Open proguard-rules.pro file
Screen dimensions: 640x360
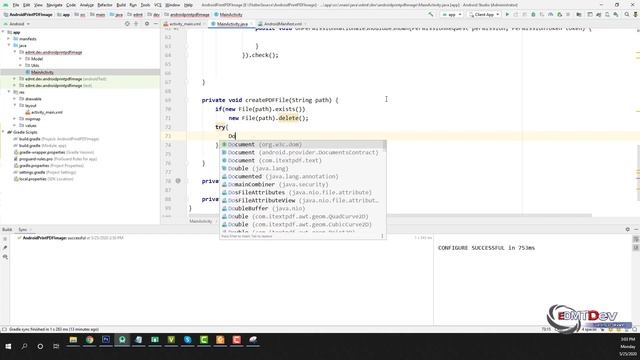pos(55,159)
